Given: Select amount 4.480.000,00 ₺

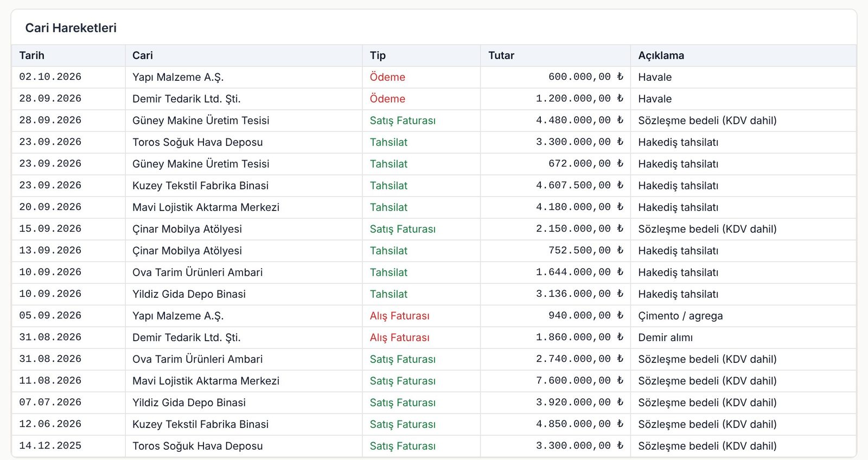Looking at the screenshot, I should (580, 120).
